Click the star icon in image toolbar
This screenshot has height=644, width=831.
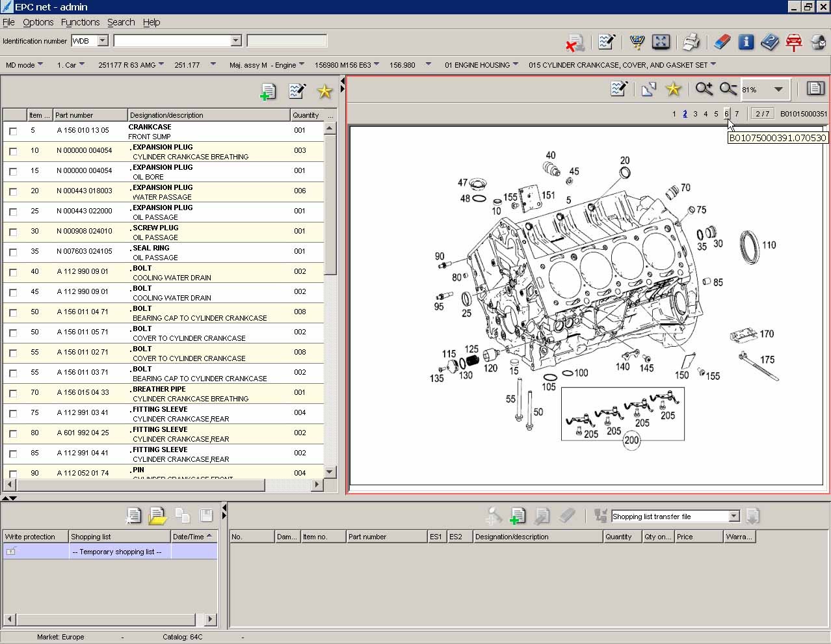point(674,88)
